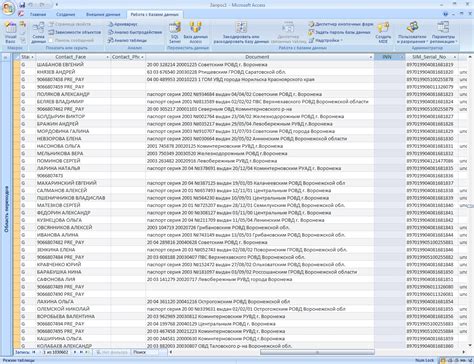474x364 pixels.
Task: Open the Схема данных relationships tool
Action: point(39,33)
